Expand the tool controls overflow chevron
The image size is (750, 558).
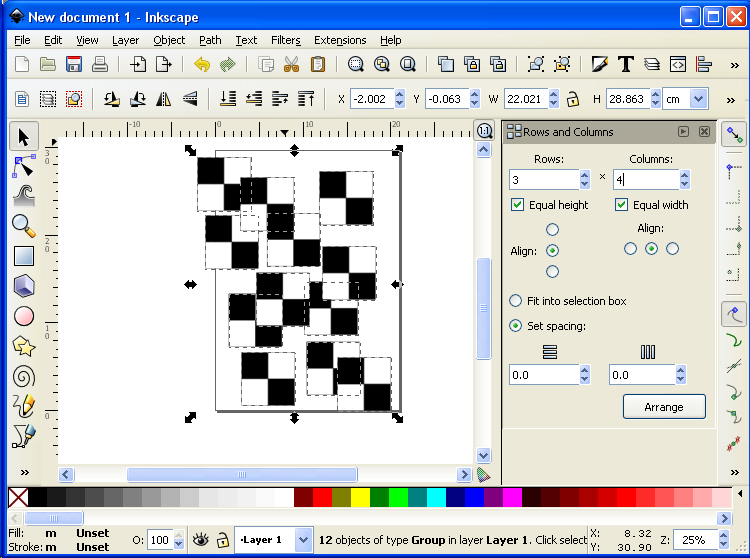(730, 100)
